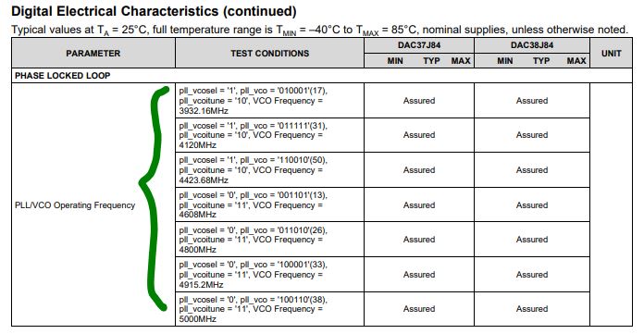Click the Typical values note under heading
This screenshot has width=644, height=334.
(319, 30)
